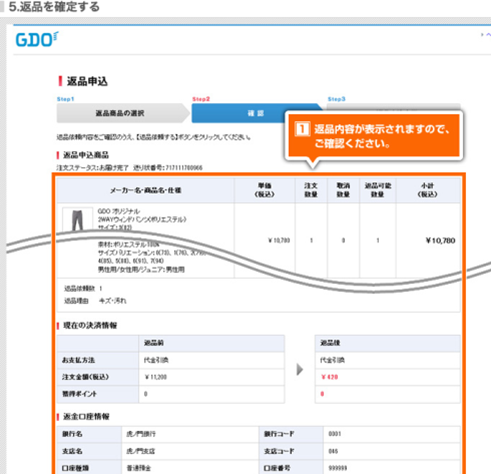Click the メーカー名・商品名・仕様 column header

(146, 190)
